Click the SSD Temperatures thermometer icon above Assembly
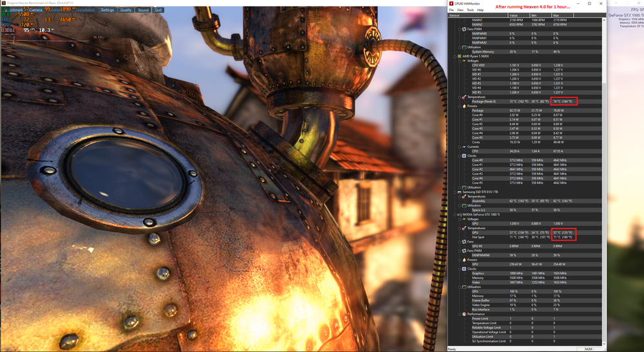The image size is (644, 352). pyautogui.click(x=464, y=196)
